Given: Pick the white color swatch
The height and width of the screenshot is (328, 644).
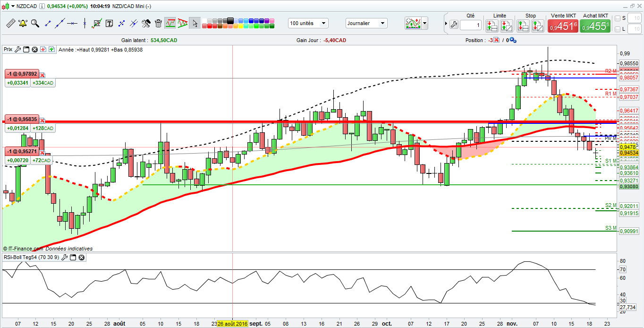Looking at the screenshot, I should (204, 20).
